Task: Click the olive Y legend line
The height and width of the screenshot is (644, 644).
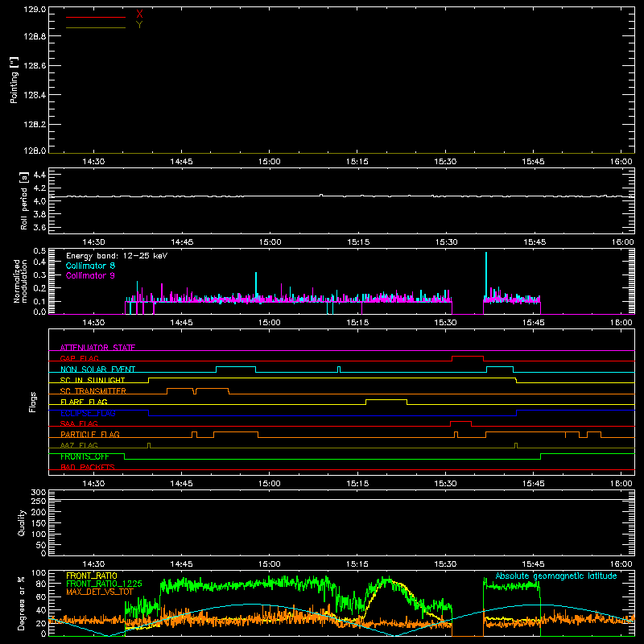Action: pos(96,27)
